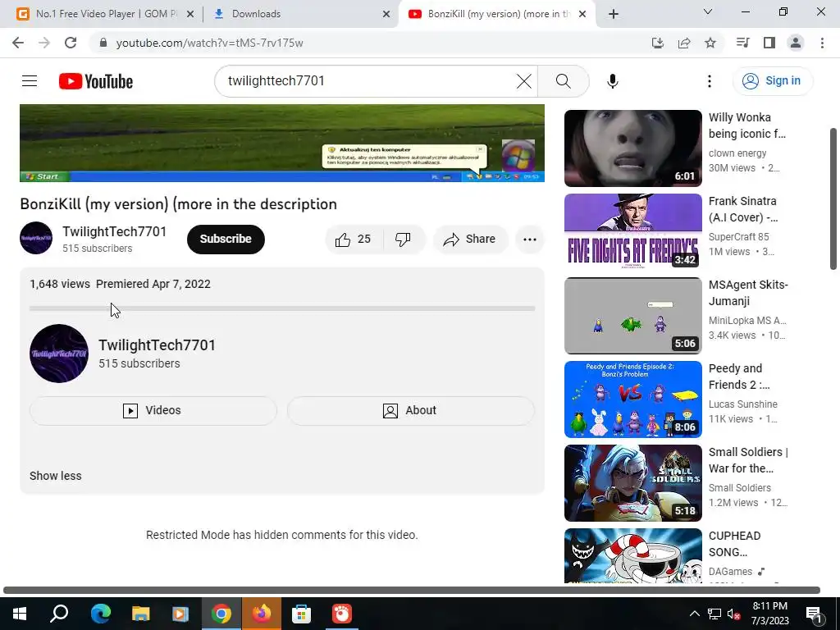Viewport: 840px width, 630px height.
Task: Share this page from the address bar
Action: click(x=684, y=43)
